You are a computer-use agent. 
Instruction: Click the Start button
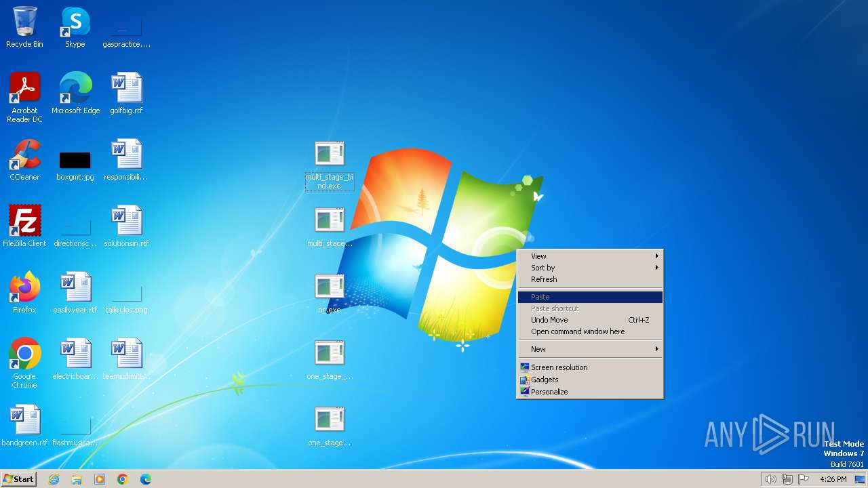coord(19,479)
